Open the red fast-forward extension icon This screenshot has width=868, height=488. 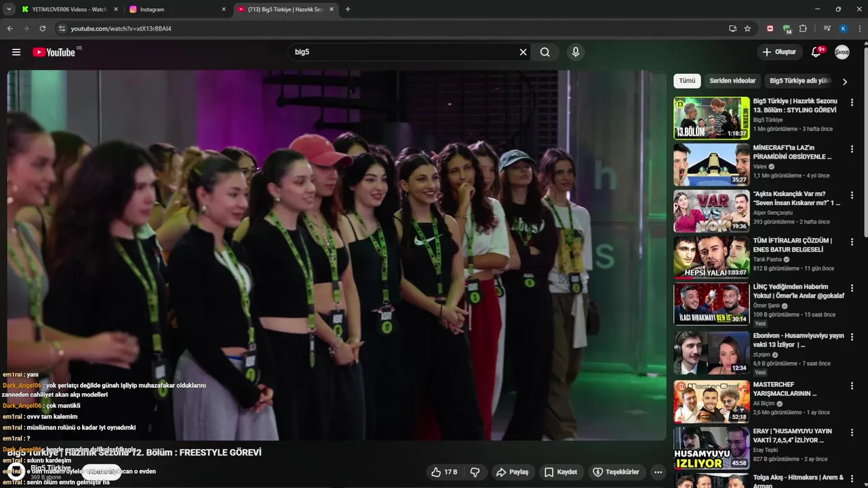pyautogui.click(x=770, y=28)
